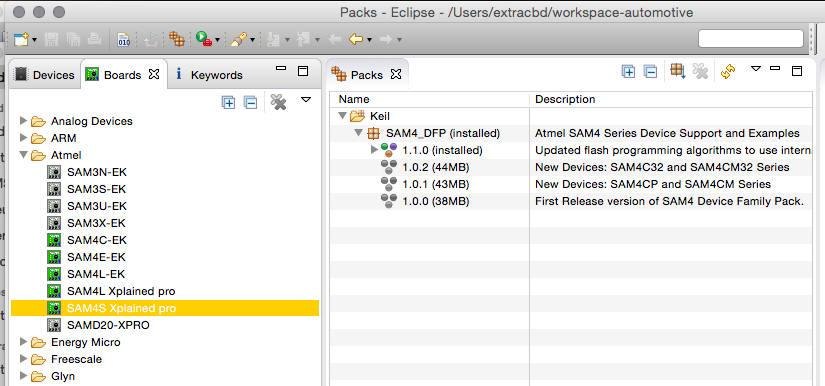Maximize the Boards view panel
The image size is (825, 386).
pyautogui.click(x=303, y=71)
